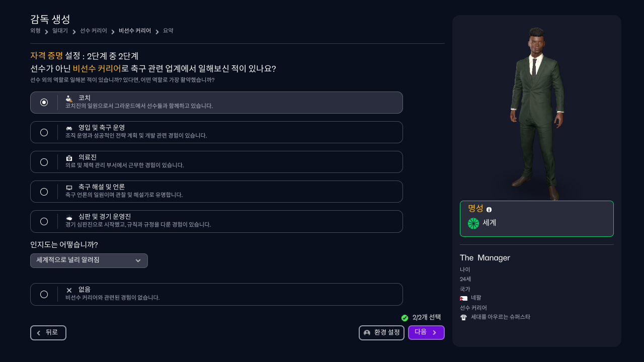Viewport: 644px width, 362px height.
Task: Click the shirt icon next to 세대를 아우르는 슈퍼스타
Action: pos(464,317)
